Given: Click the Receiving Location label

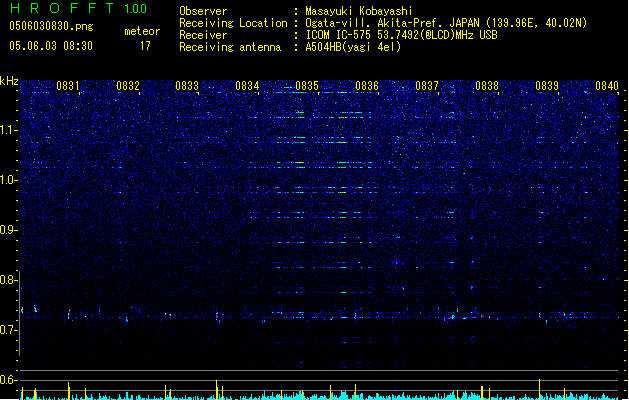Looking at the screenshot, I should tap(233, 23).
